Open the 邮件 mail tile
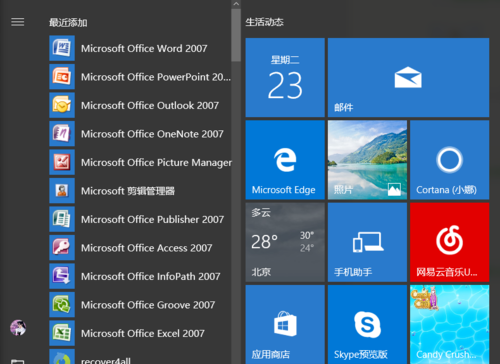 408,78
